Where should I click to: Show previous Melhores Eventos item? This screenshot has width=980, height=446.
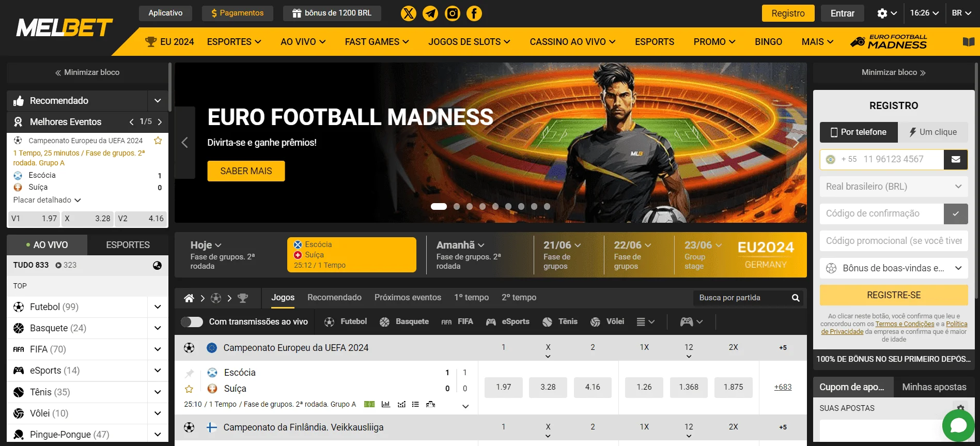[x=131, y=122]
